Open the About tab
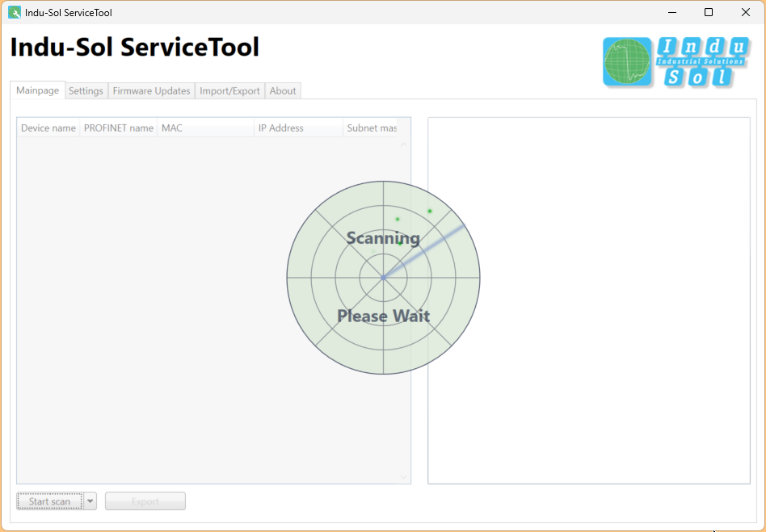 [x=283, y=90]
